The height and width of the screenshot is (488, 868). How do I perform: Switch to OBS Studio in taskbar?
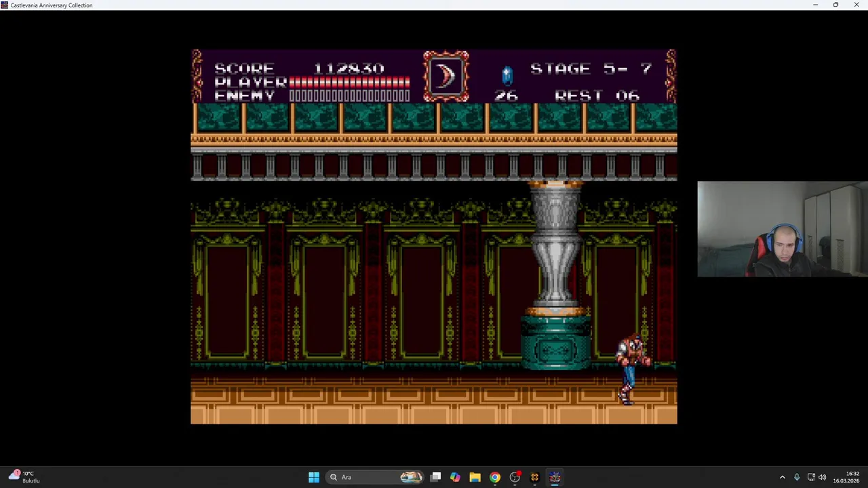(x=515, y=477)
